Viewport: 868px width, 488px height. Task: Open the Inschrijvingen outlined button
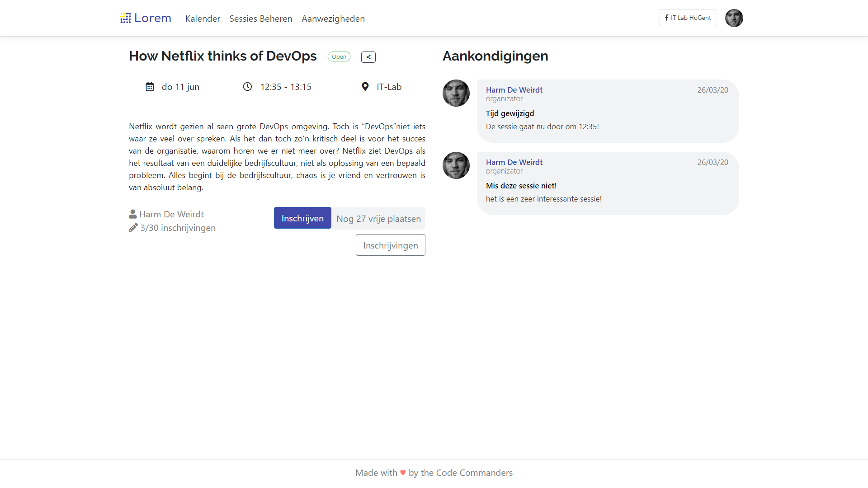[390, 245]
